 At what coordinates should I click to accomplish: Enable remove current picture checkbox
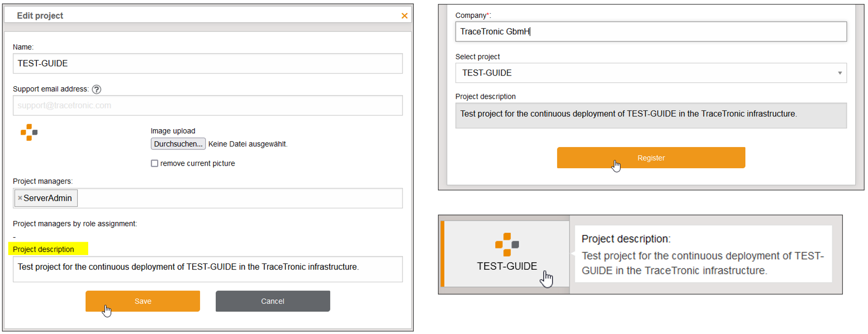tap(155, 163)
